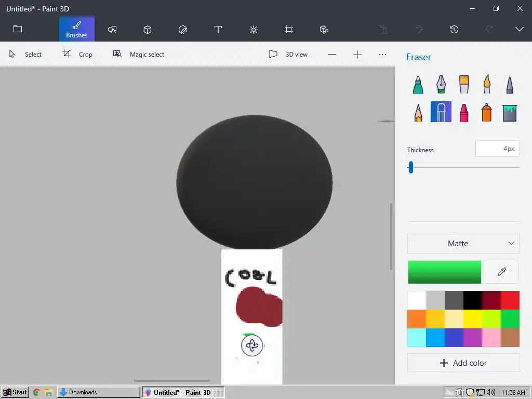The image size is (532, 399).
Task: Pick the purple color swatch
Action: click(x=473, y=338)
